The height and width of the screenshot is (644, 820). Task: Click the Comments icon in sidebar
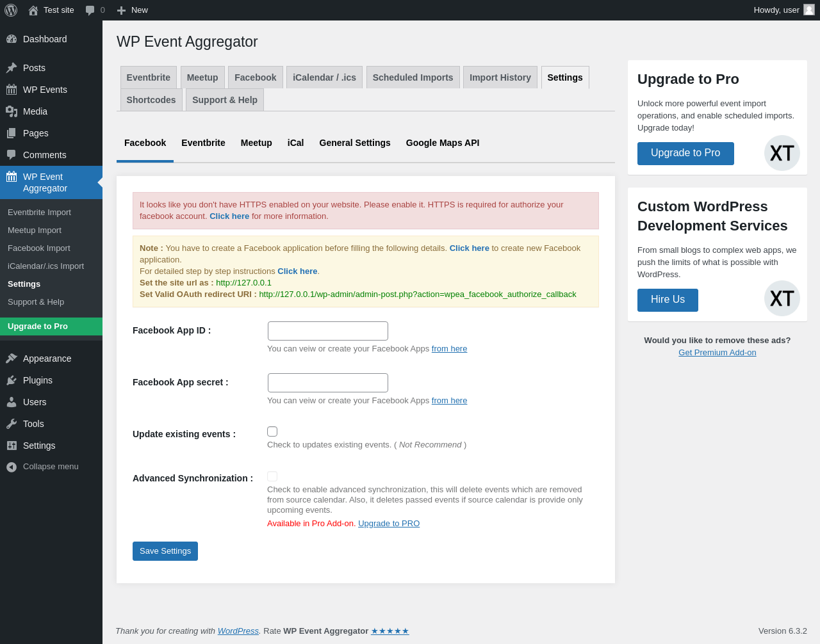point(12,155)
